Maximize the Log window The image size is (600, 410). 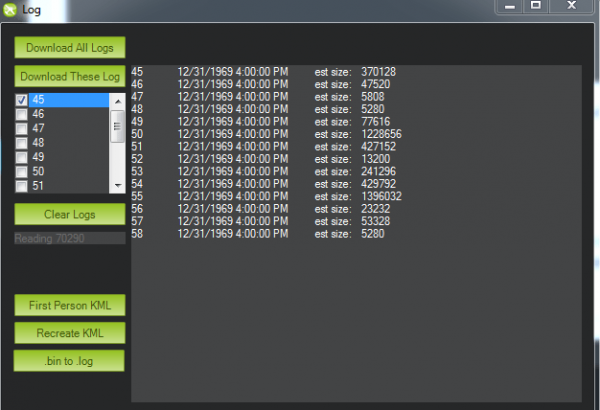pos(536,6)
